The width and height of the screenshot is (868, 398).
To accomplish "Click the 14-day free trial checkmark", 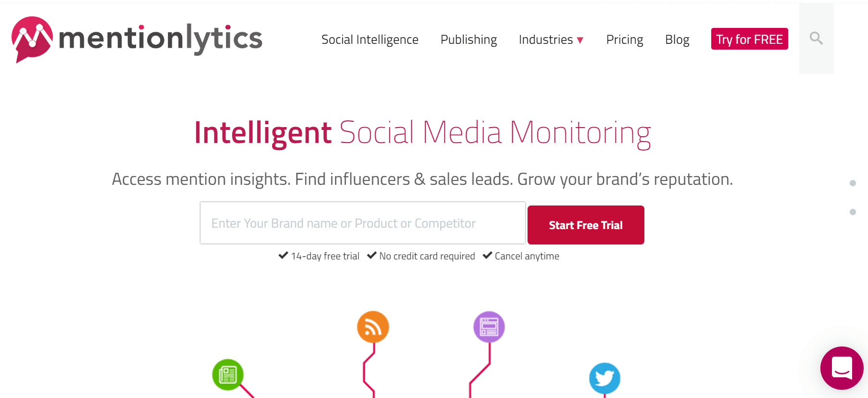I will [283, 256].
